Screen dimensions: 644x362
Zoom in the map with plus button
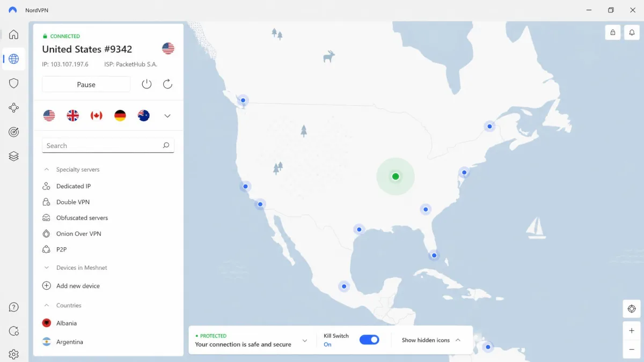click(632, 331)
